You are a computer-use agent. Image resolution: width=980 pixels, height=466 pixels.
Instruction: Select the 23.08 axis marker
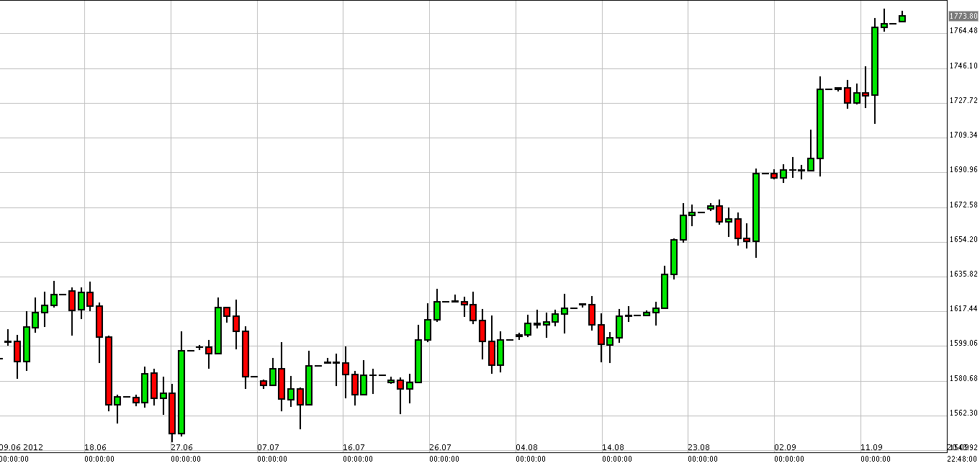pos(699,447)
